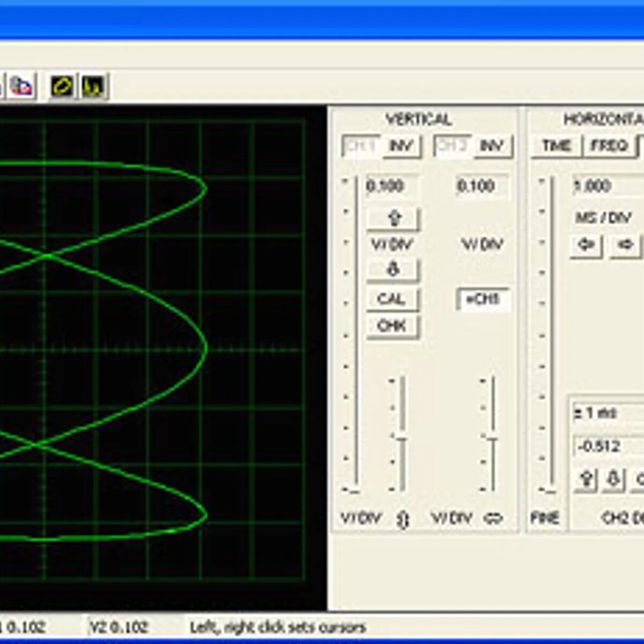Image resolution: width=644 pixels, height=644 pixels.
Task: Toggle INV for channel 2
Action: 493,146
